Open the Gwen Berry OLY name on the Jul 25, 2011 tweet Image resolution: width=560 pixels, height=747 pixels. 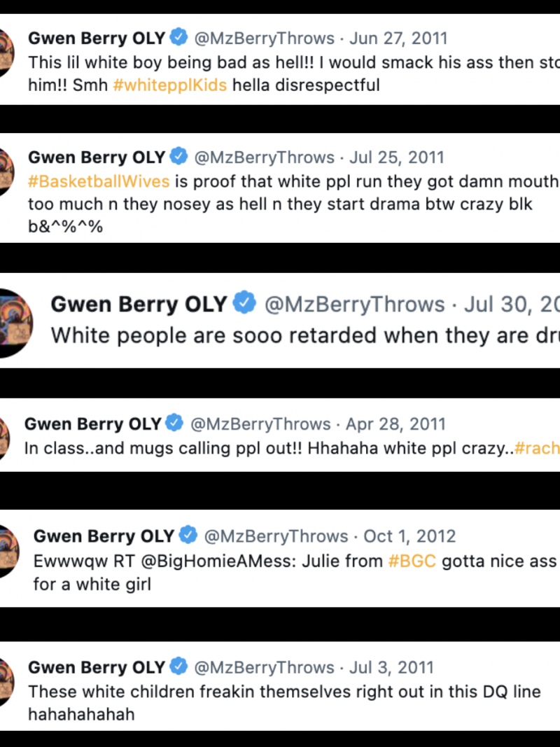tap(97, 157)
